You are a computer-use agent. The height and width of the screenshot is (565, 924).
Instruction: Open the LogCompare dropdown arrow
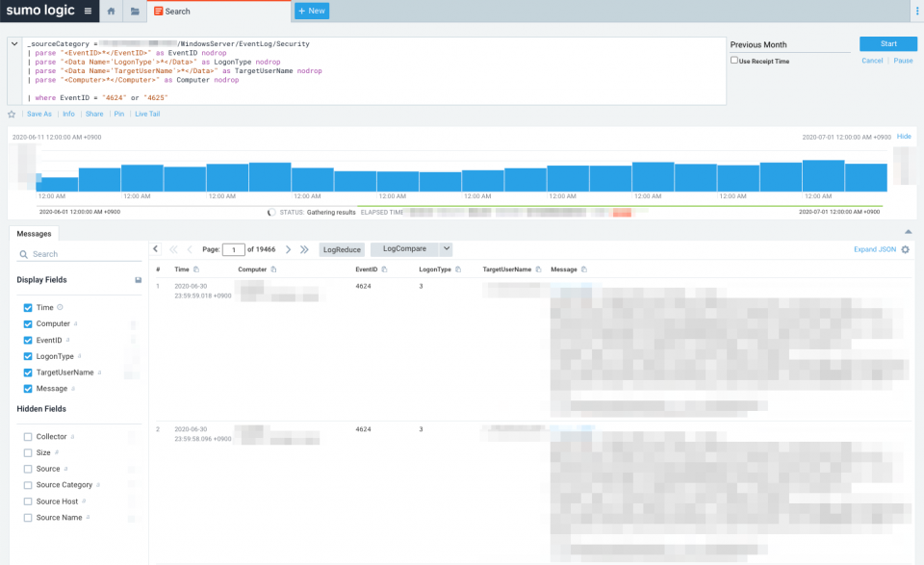point(446,249)
